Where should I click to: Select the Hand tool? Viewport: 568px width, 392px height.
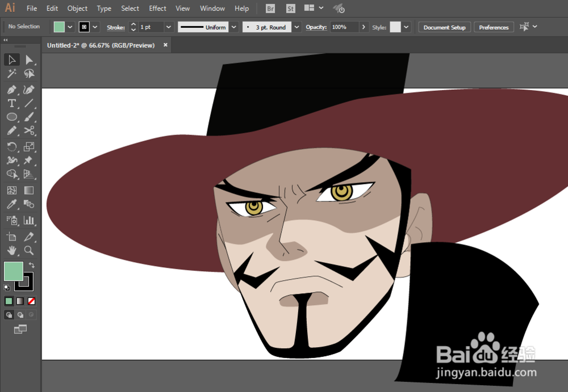pos(11,250)
